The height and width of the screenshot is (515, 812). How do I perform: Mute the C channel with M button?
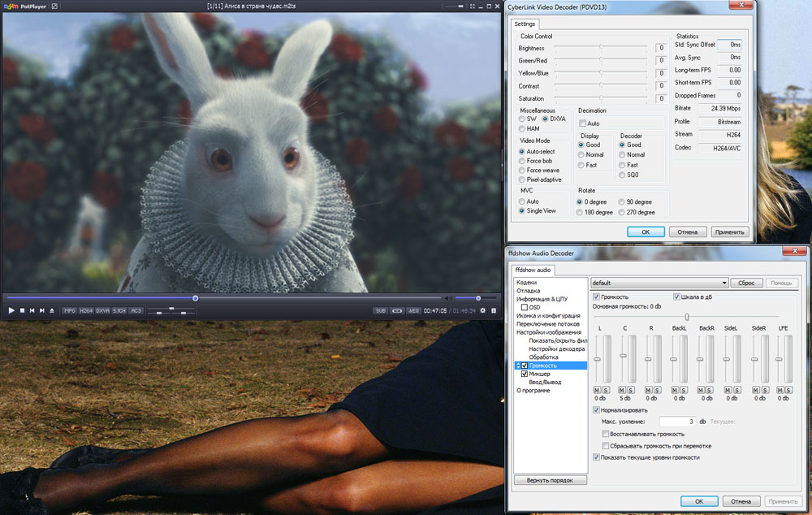pyautogui.click(x=621, y=390)
